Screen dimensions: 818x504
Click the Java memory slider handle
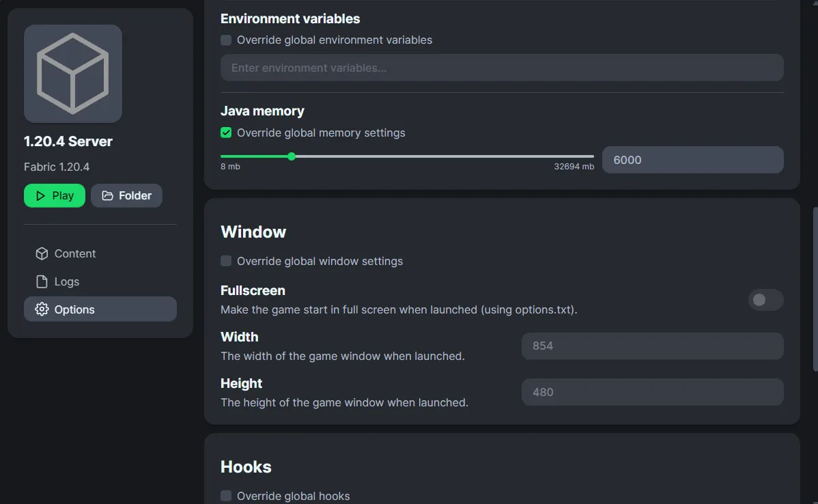pyautogui.click(x=292, y=156)
